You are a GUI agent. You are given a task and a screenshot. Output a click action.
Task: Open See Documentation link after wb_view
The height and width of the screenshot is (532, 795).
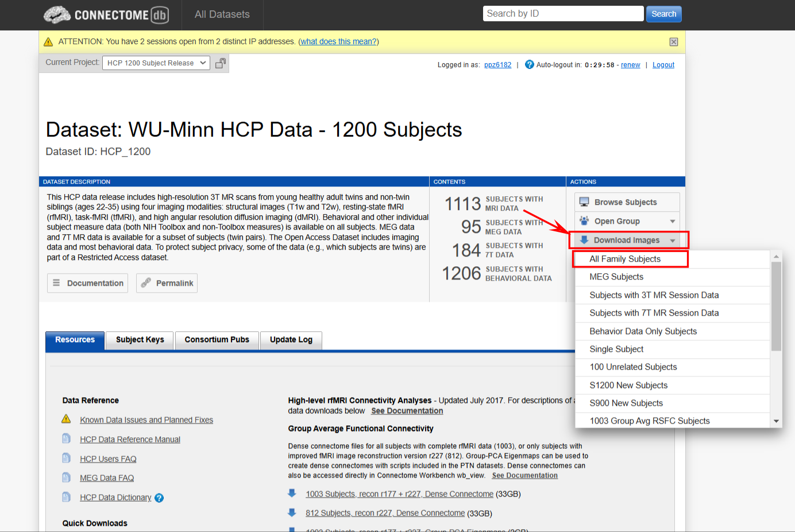(524, 475)
